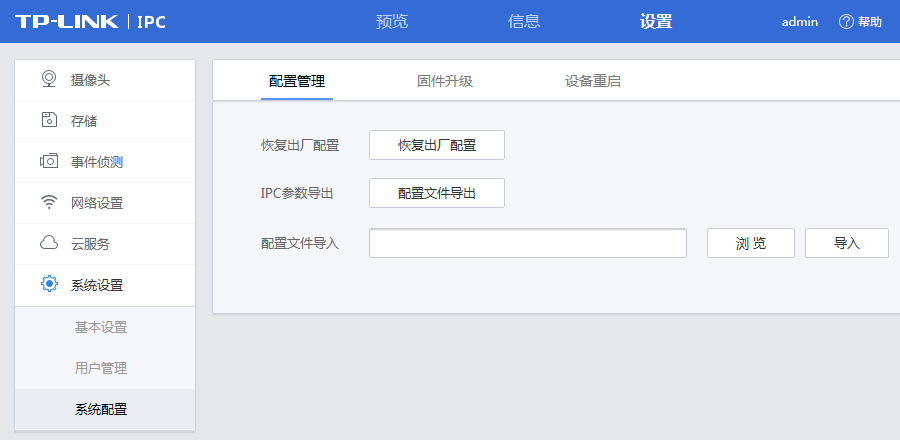
Task: Expand the 网络设置 sidebar section
Action: (97, 203)
